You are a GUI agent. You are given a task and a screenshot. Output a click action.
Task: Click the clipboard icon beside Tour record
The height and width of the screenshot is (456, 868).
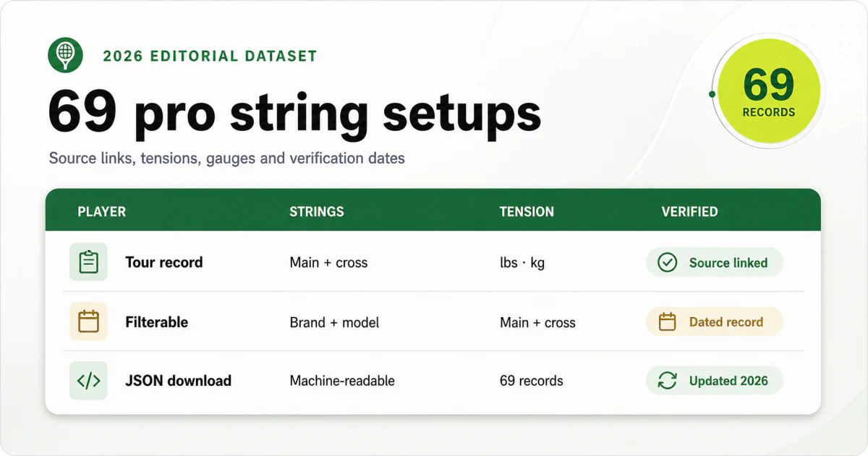[88, 262]
